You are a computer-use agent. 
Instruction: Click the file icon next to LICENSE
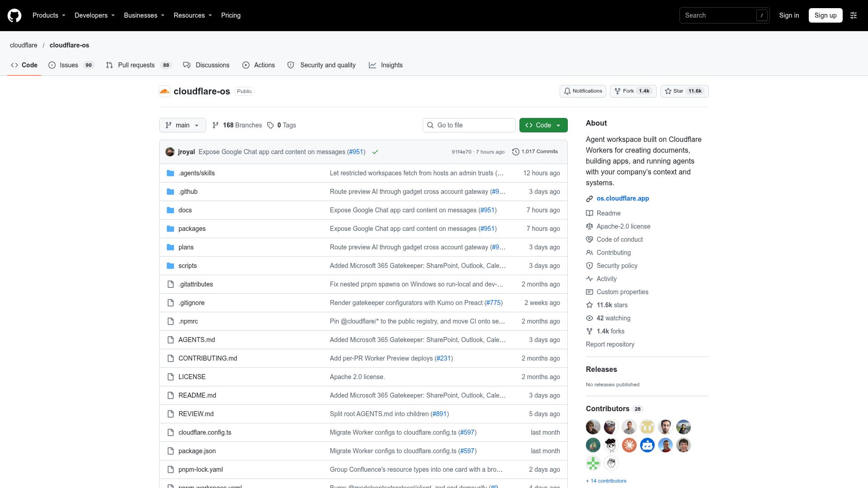[170, 377]
